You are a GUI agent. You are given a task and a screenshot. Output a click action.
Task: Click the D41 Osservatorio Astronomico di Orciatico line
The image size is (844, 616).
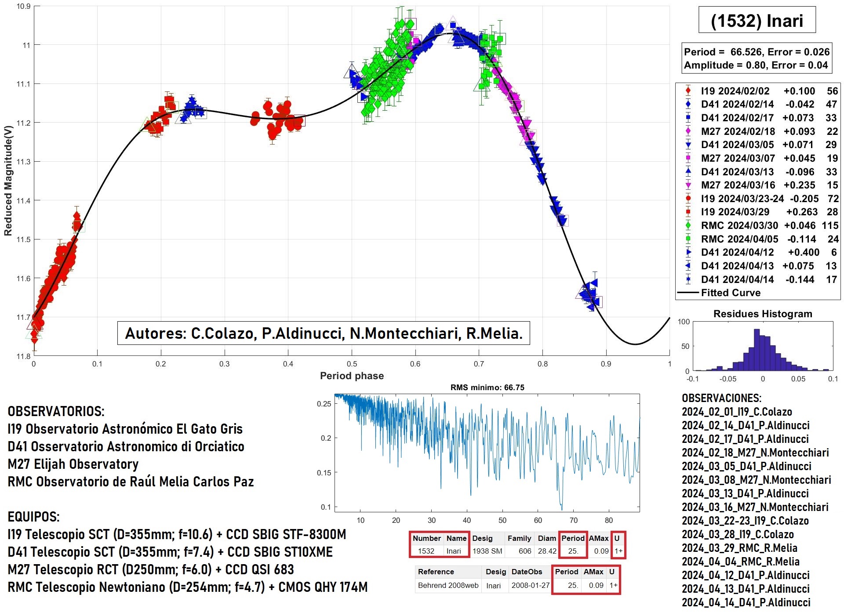[x=126, y=446]
